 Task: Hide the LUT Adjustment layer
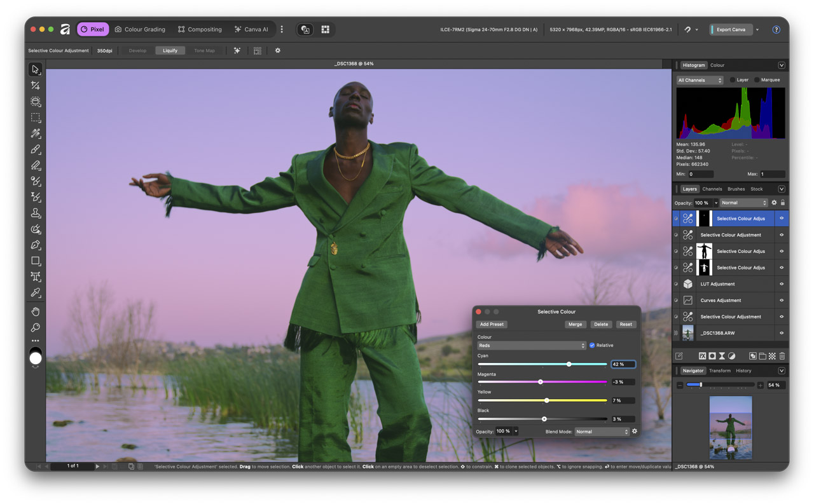[x=782, y=284]
